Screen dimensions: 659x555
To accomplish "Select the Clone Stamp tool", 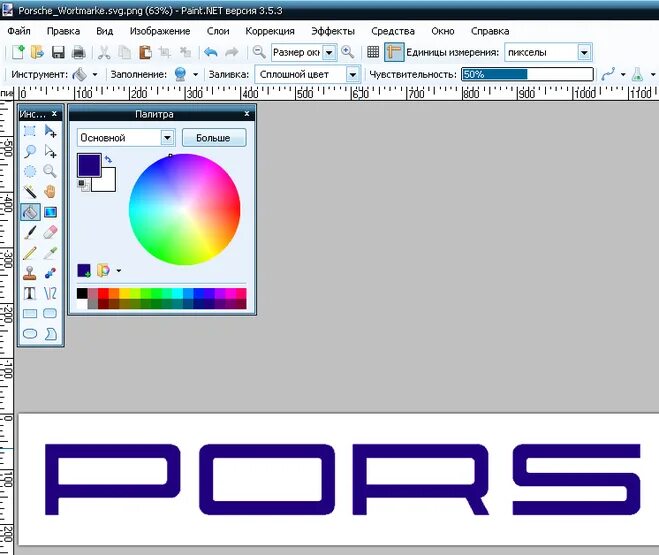I will coord(29,273).
